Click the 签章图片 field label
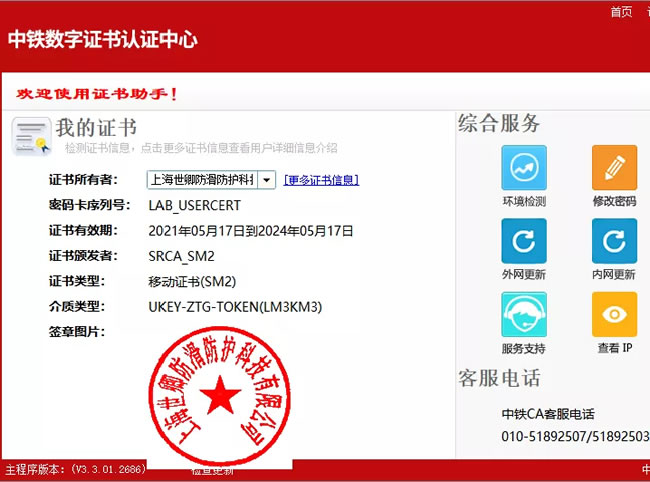 point(77,332)
